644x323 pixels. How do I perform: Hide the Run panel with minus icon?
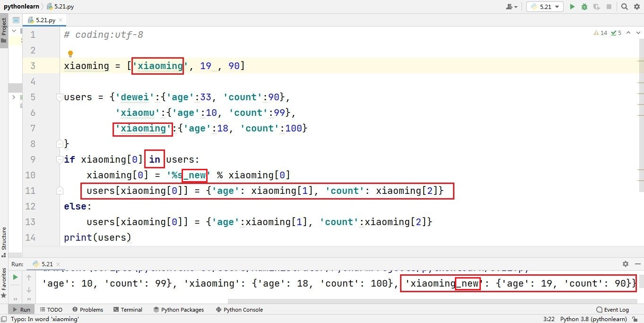pos(637,264)
